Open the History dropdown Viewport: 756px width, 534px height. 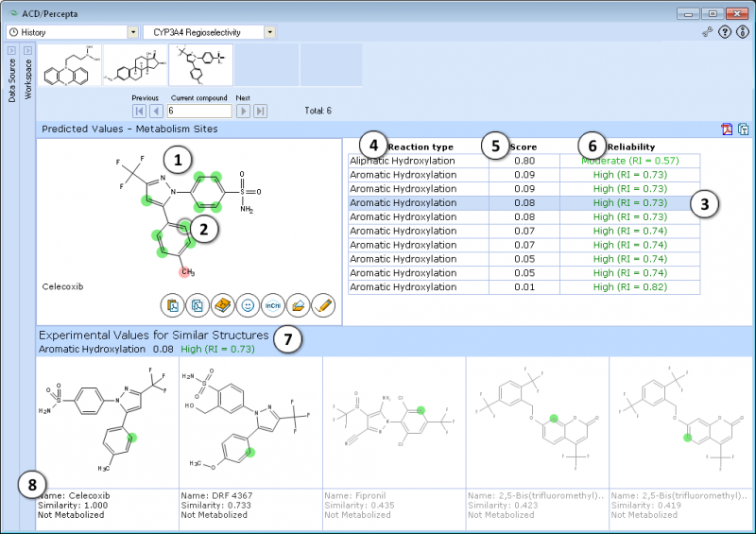133,32
